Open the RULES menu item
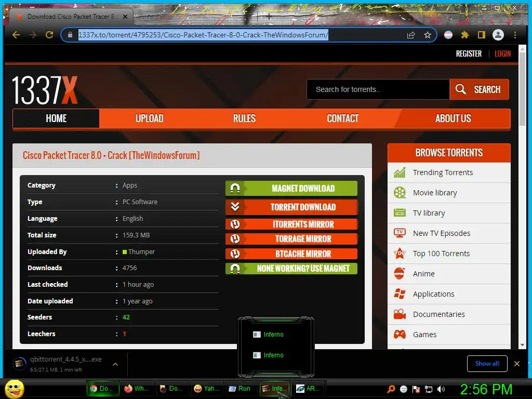The height and width of the screenshot is (399, 532). pyautogui.click(x=244, y=118)
